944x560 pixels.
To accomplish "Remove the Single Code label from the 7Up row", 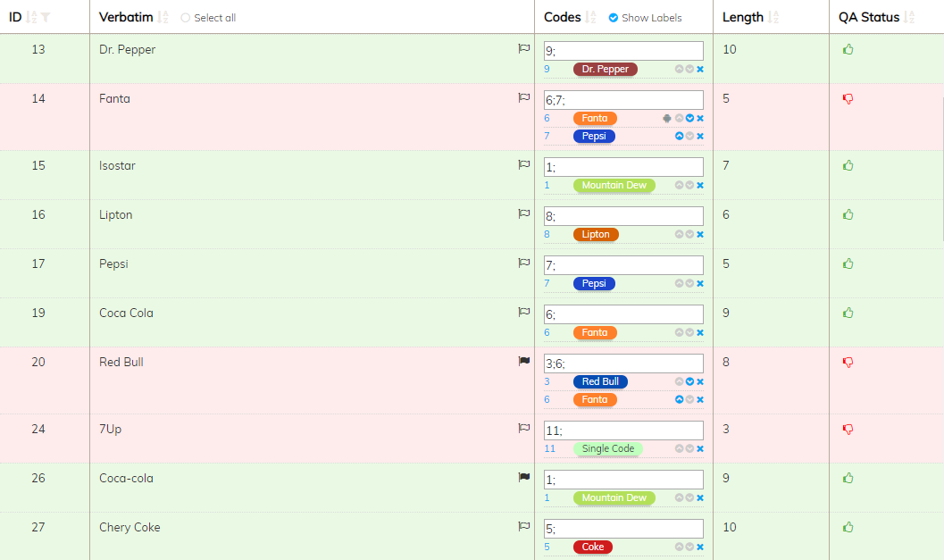I will point(700,448).
